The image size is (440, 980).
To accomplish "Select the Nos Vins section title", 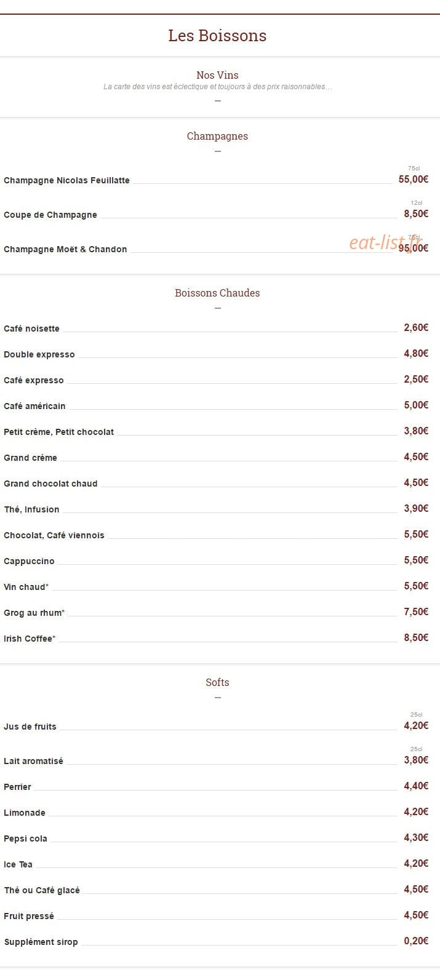I will tap(217, 75).
